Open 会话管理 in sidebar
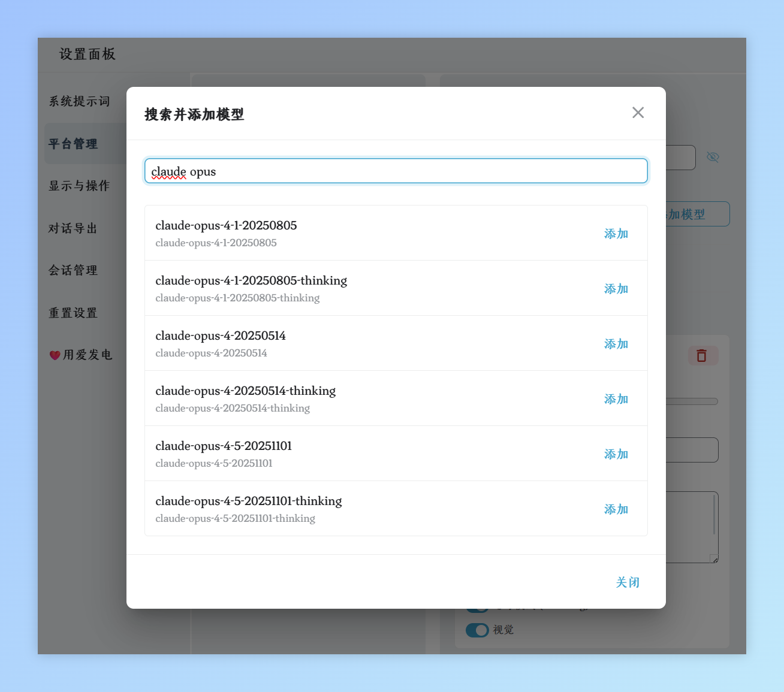Screen dimensions: 784x692 73,270
